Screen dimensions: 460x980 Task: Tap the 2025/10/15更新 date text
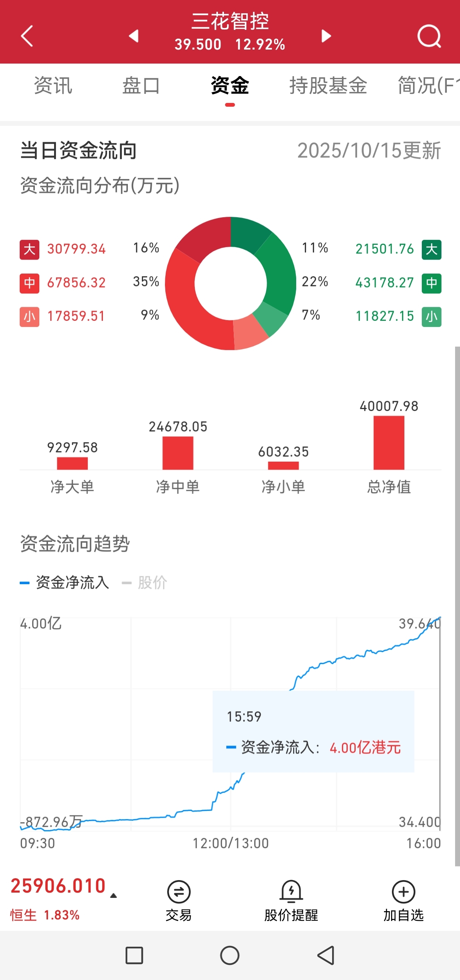coord(369,151)
